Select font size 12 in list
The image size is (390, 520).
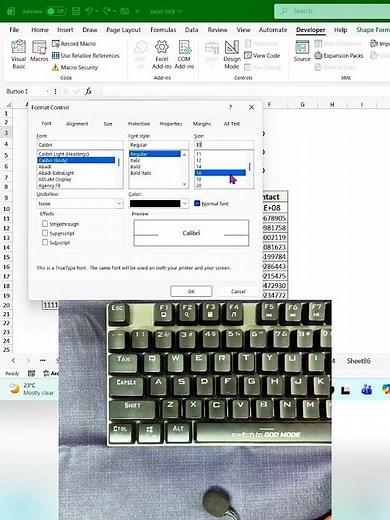coord(220,160)
